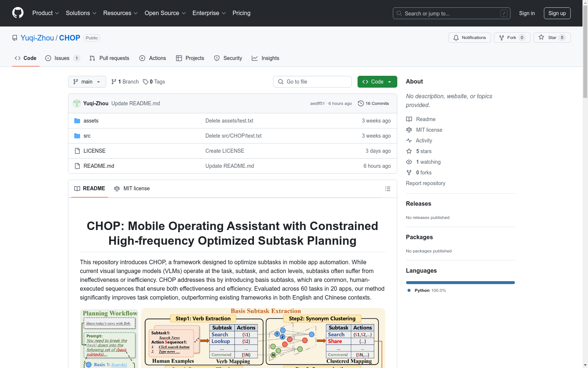Click the Go to file search field
The height and width of the screenshot is (368, 588).
[x=312, y=82]
